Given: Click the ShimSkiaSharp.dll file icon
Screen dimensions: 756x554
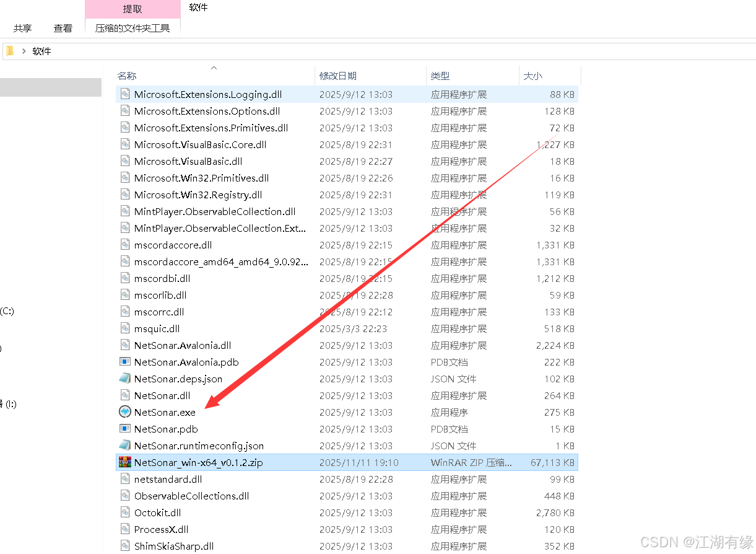Looking at the screenshot, I should pos(124,546).
